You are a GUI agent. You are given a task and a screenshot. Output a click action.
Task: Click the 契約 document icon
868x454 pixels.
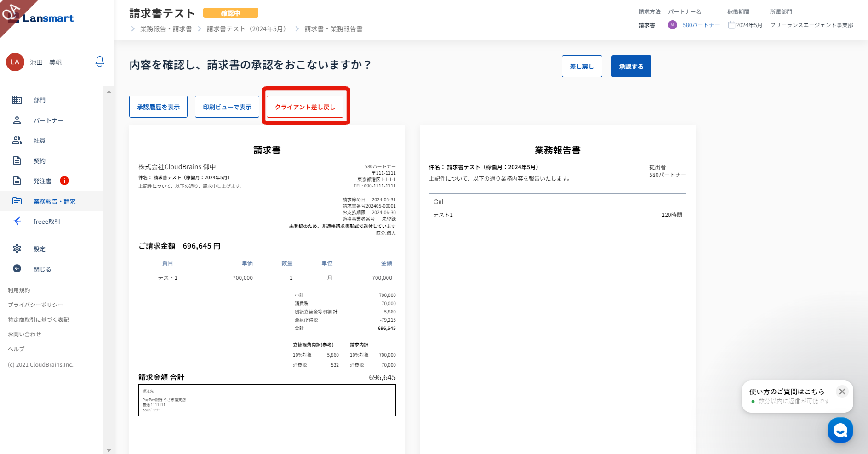17,160
